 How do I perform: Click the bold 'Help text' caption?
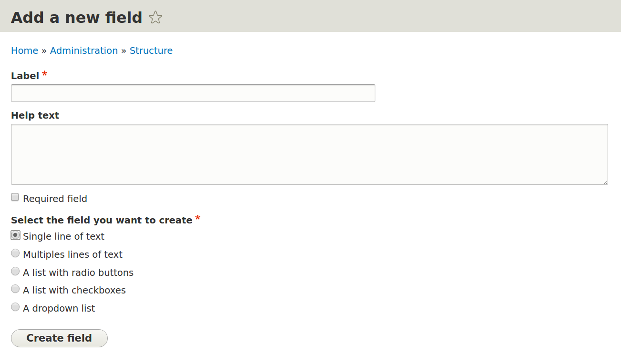[x=35, y=115]
